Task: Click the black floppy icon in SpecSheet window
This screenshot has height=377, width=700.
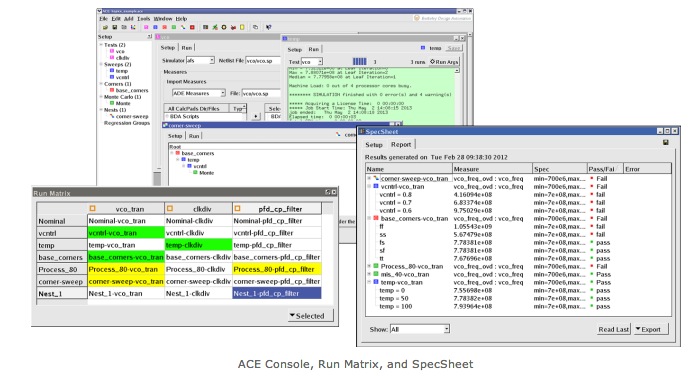Action: 666,142
